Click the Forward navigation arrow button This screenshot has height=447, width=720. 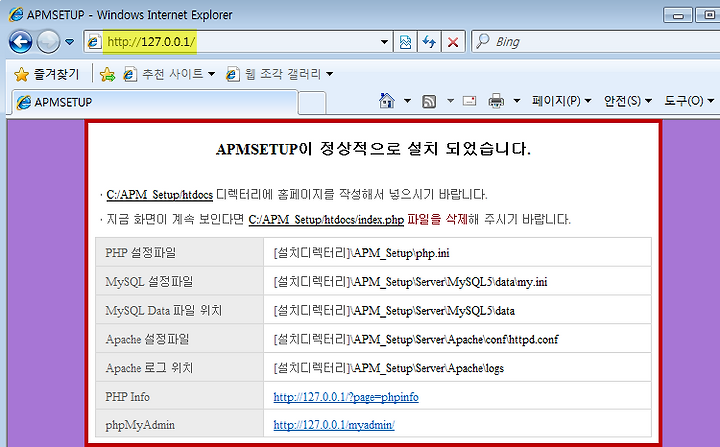point(48,42)
